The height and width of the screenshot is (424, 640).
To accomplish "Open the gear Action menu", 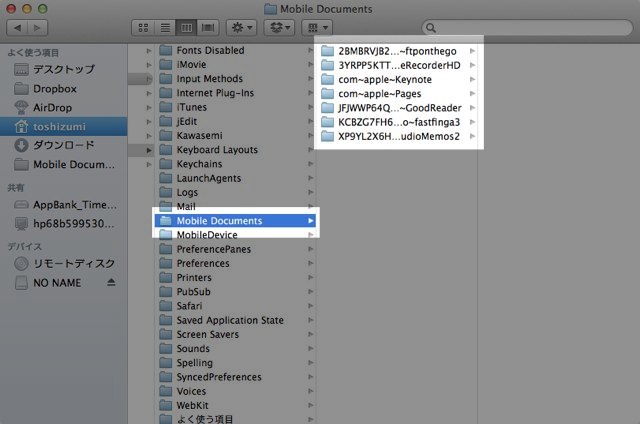I will [x=242, y=28].
